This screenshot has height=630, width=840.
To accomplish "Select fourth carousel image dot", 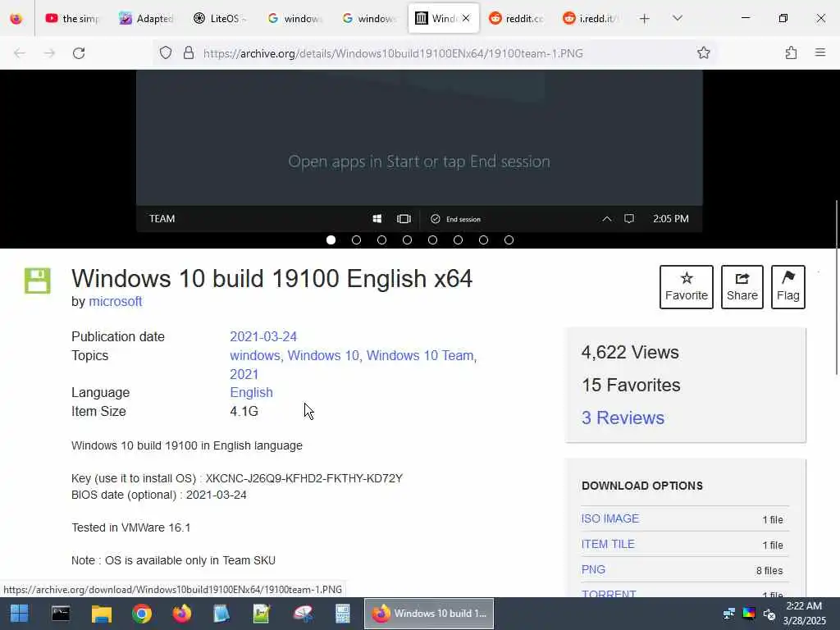I will pyautogui.click(x=407, y=240).
